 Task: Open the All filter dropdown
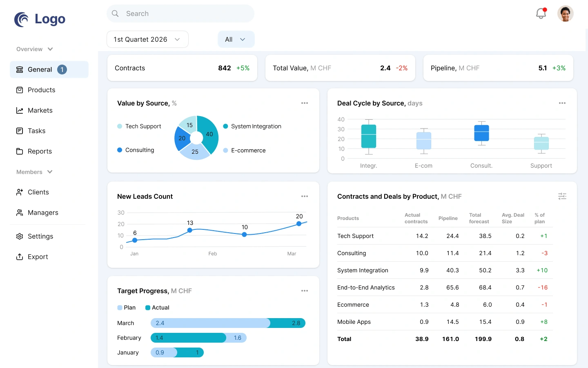236,39
